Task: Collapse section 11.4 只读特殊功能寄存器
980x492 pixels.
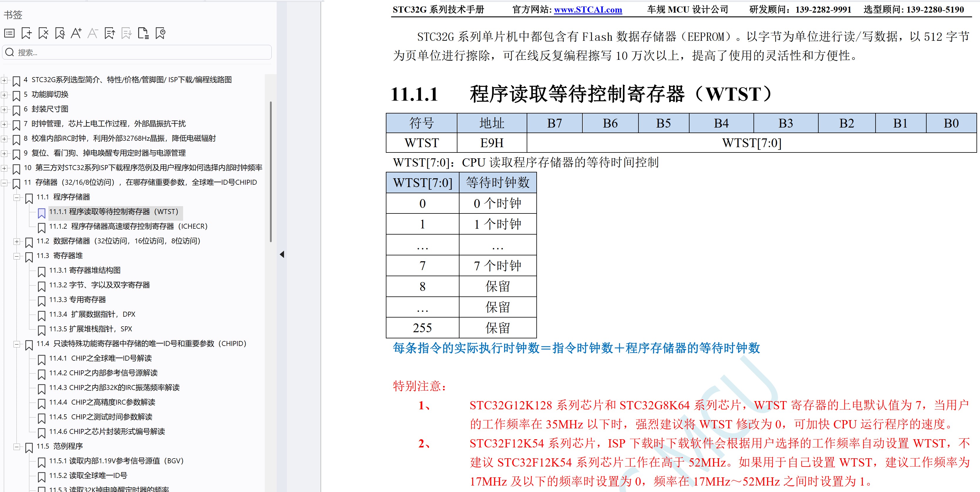Action: coord(16,344)
